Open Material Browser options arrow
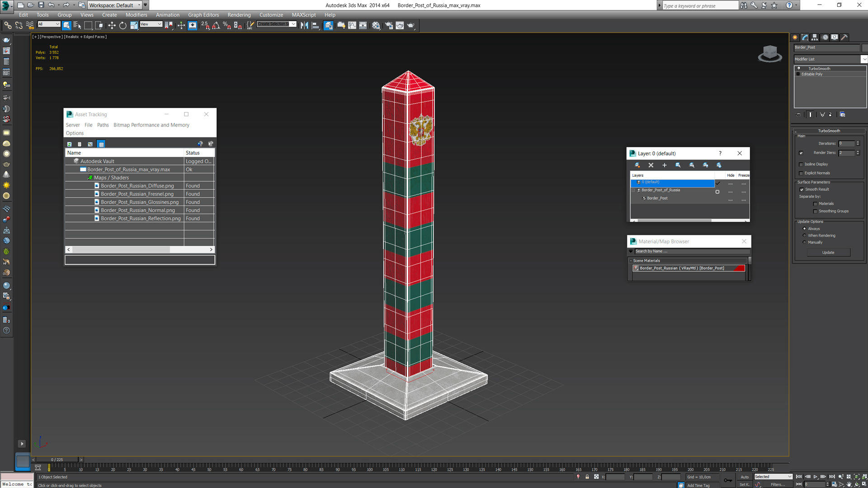Image resolution: width=868 pixels, height=488 pixels. click(631, 251)
